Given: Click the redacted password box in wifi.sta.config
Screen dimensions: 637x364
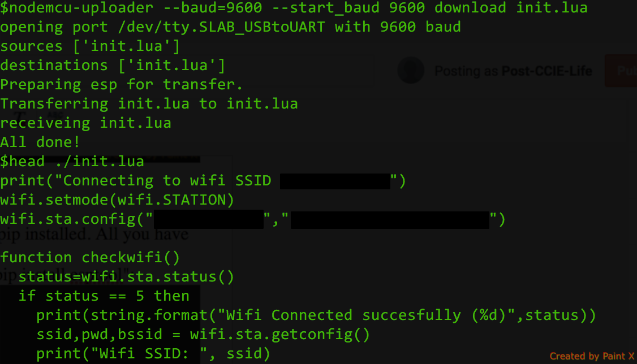Looking at the screenshot, I should pos(390,220).
